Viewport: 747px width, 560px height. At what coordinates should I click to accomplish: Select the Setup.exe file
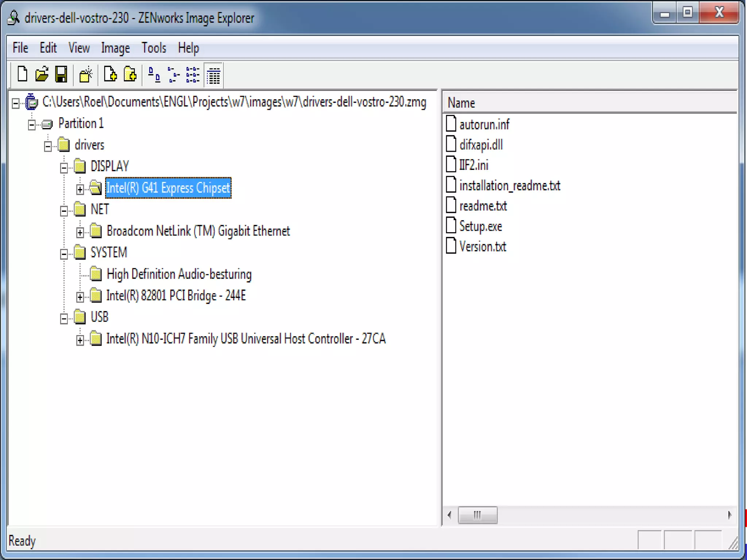point(480,226)
